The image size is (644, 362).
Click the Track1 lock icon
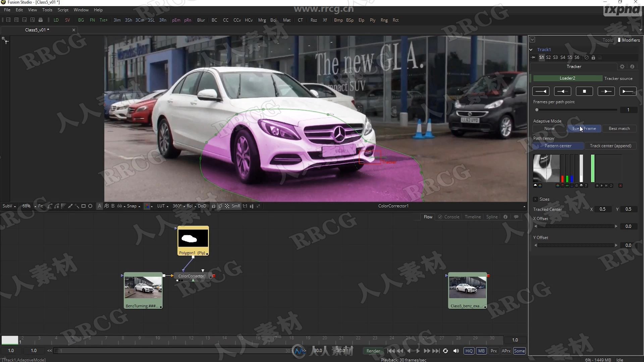click(593, 57)
